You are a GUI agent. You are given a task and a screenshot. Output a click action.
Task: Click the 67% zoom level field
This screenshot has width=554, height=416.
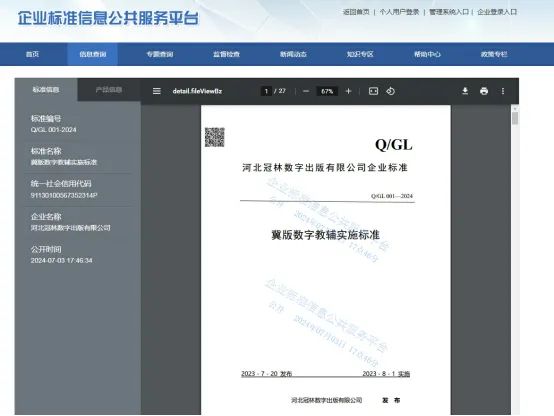(x=327, y=91)
